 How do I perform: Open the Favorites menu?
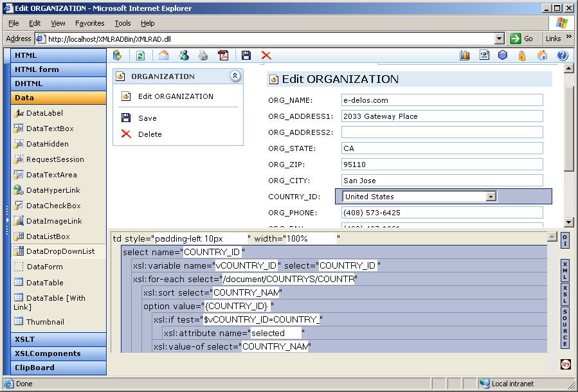[89, 23]
